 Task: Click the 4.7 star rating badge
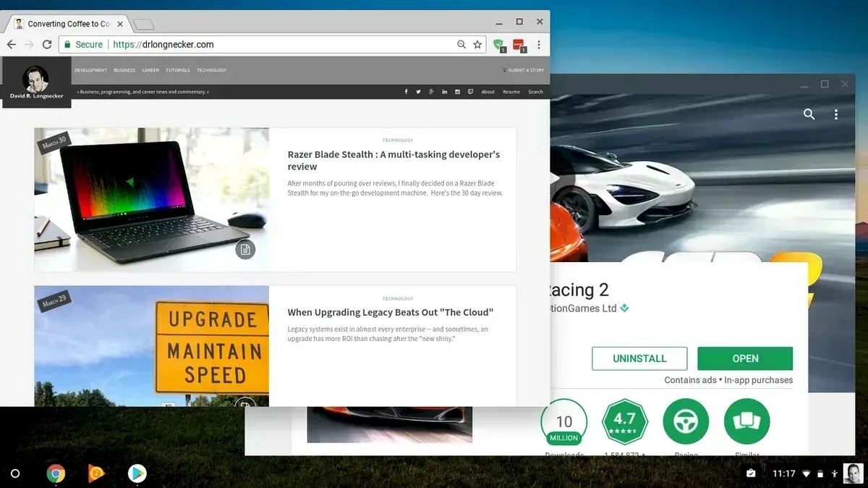pyautogui.click(x=624, y=422)
